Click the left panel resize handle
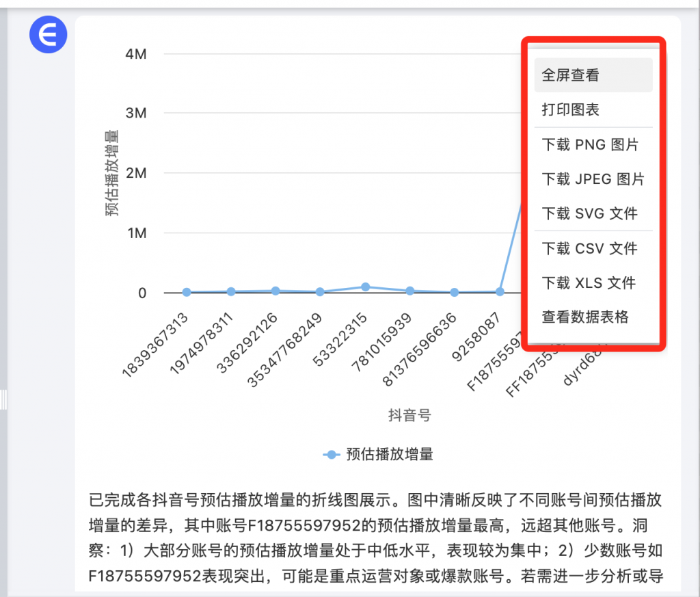The image size is (700, 597). coord(3,399)
